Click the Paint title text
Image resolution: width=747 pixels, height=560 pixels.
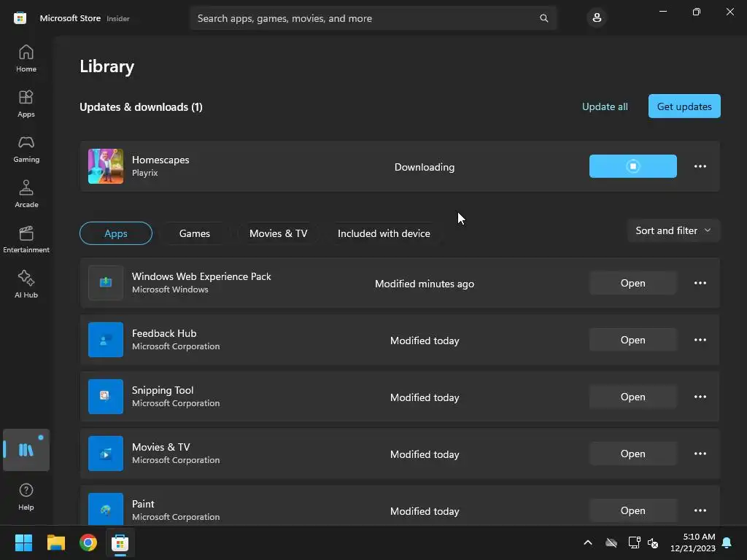click(x=143, y=504)
